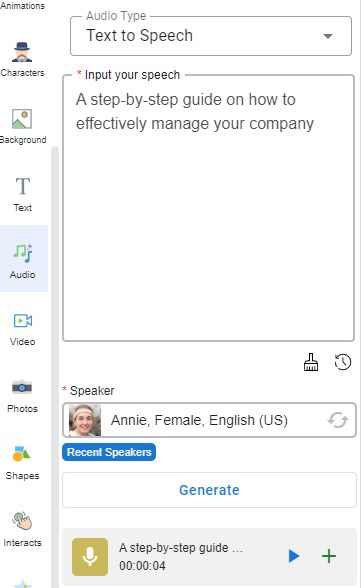This screenshot has width=361, height=588.
Task: Open the Background sidebar panel
Action: pos(22,126)
